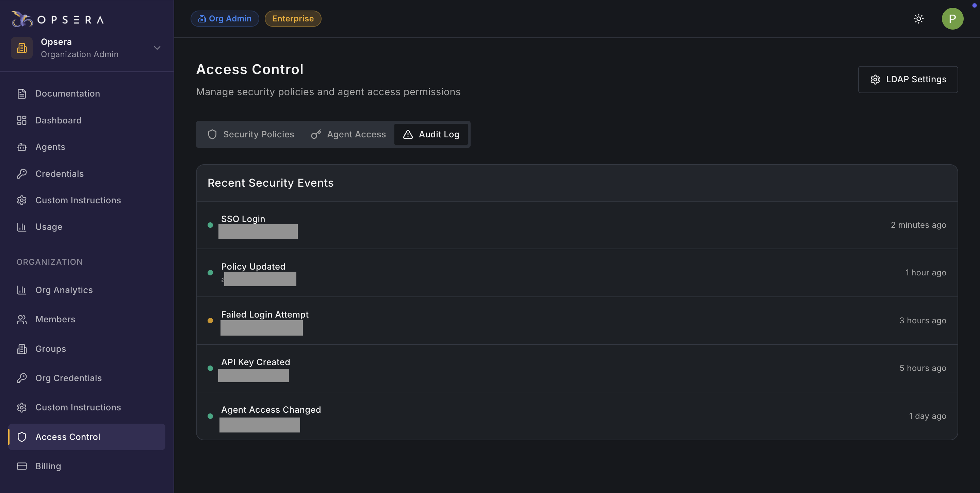Open Billing card icon
Screen dimensions: 980x493
pos(22,466)
